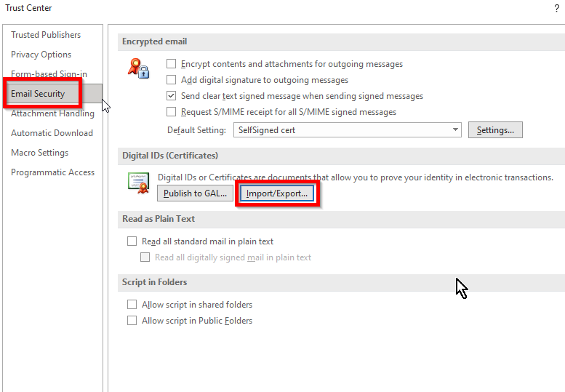Check Allow script in Public Folders

132,321
